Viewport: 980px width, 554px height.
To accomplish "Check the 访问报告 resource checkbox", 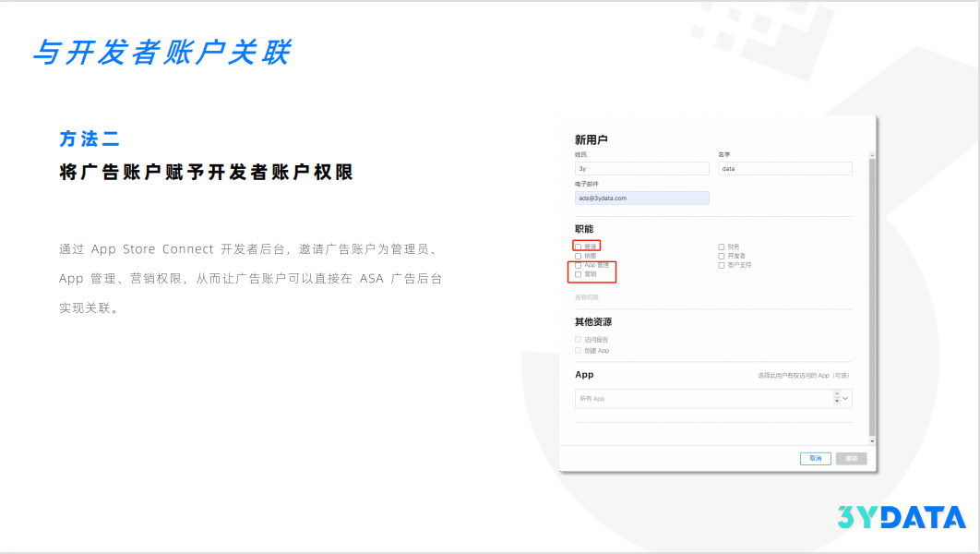I will [x=578, y=340].
